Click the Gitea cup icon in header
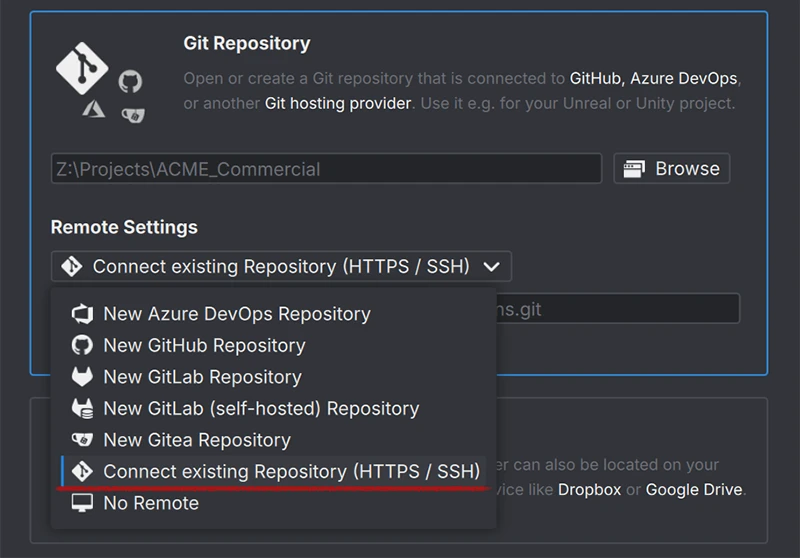Screen dimensions: 800x558 tap(131, 114)
